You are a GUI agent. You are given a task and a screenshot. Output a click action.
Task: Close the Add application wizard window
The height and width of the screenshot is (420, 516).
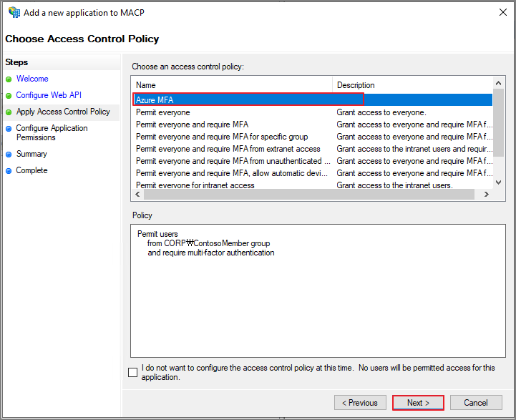(x=502, y=12)
